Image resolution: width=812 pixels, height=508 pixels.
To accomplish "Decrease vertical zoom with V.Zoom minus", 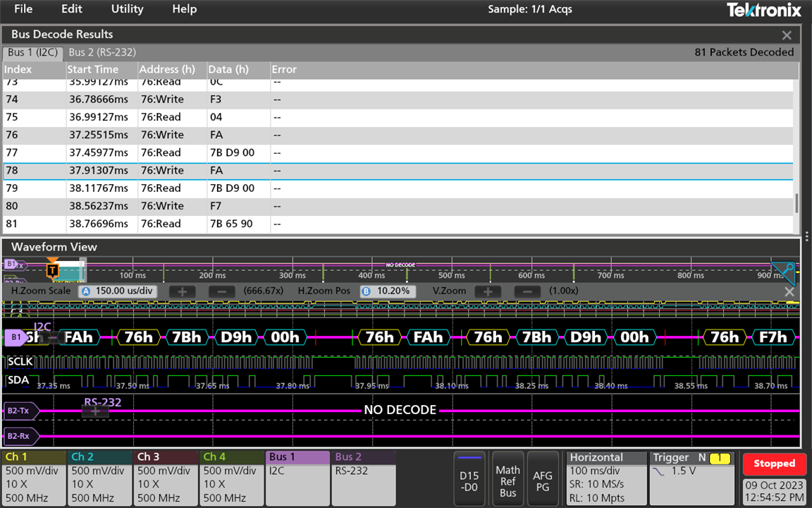I will point(527,291).
